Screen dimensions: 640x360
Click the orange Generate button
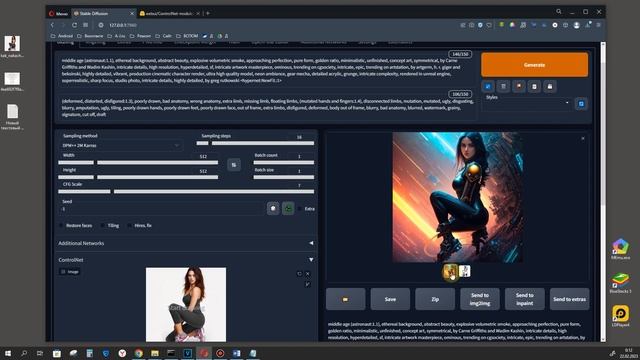point(534,64)
